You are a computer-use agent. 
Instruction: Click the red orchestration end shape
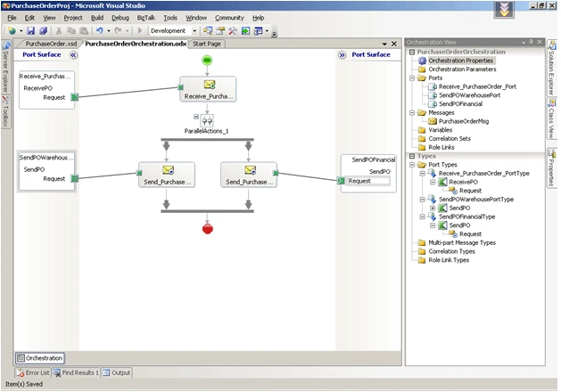click(x=208, y=229)
